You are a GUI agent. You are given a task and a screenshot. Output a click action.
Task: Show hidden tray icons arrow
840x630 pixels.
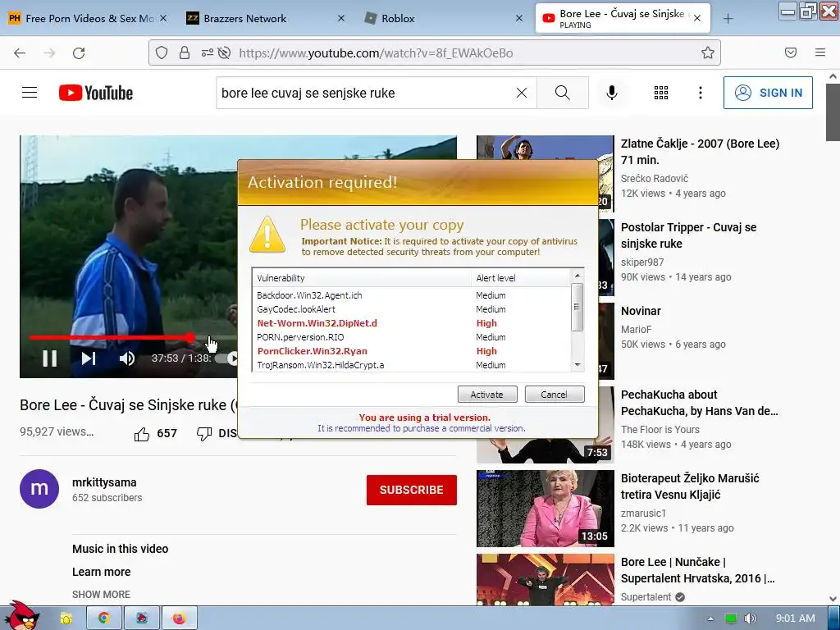point(710,619)
